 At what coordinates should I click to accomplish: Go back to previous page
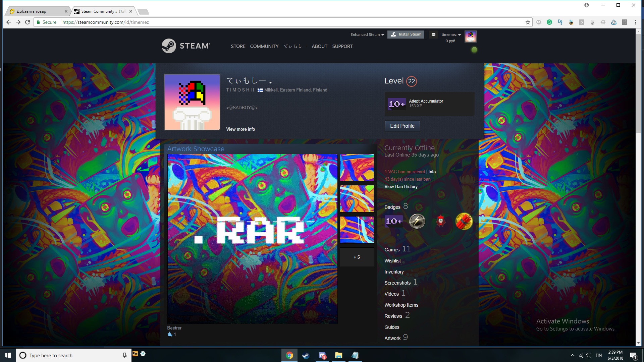9,22
